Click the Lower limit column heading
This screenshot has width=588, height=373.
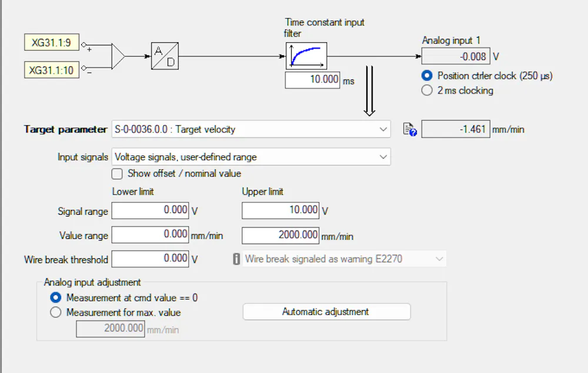(133, 192)
